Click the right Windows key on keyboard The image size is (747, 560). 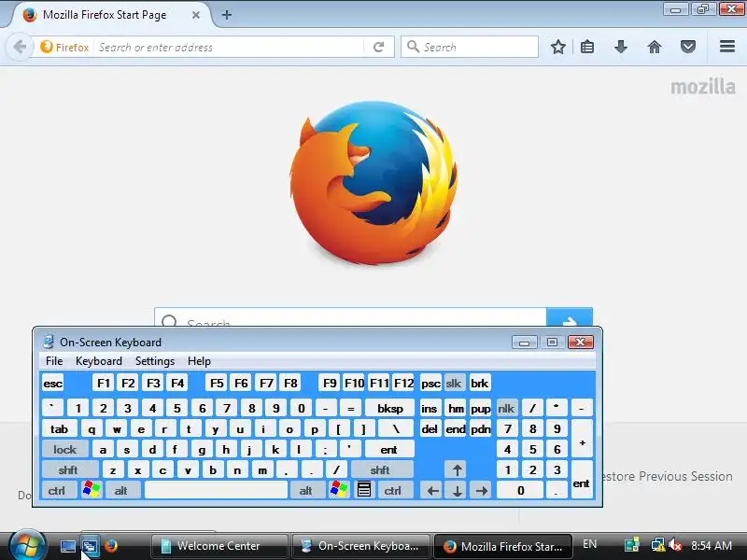(339, 489)
